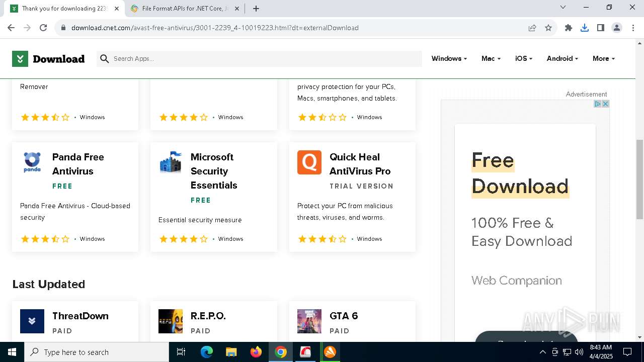The height and width of the screenshot is (362, 644).
Task: Show Chrome downloads icon
Action: point(585,28)
